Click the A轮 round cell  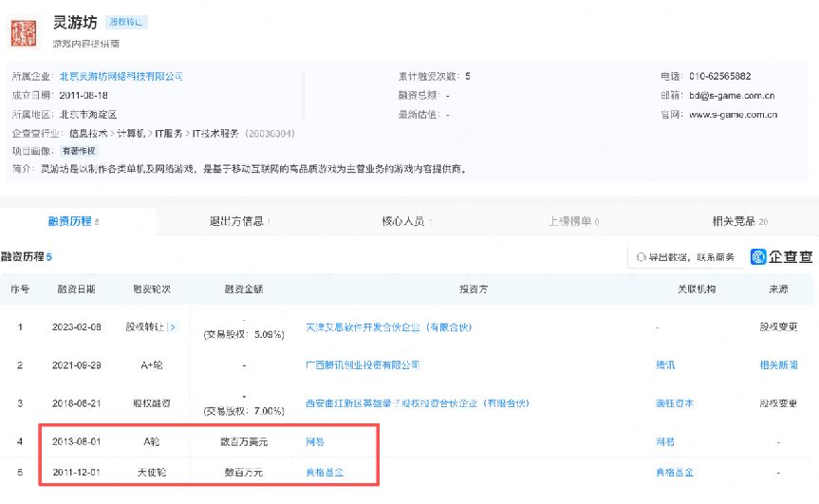pyautogui.click(x=152, y=442)
